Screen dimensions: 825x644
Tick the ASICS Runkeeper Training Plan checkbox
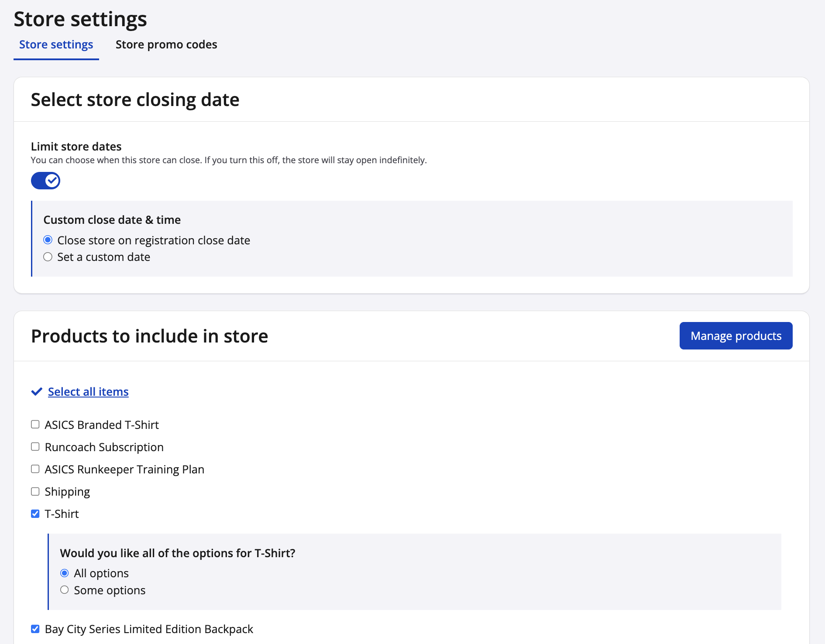pos(35,469)
